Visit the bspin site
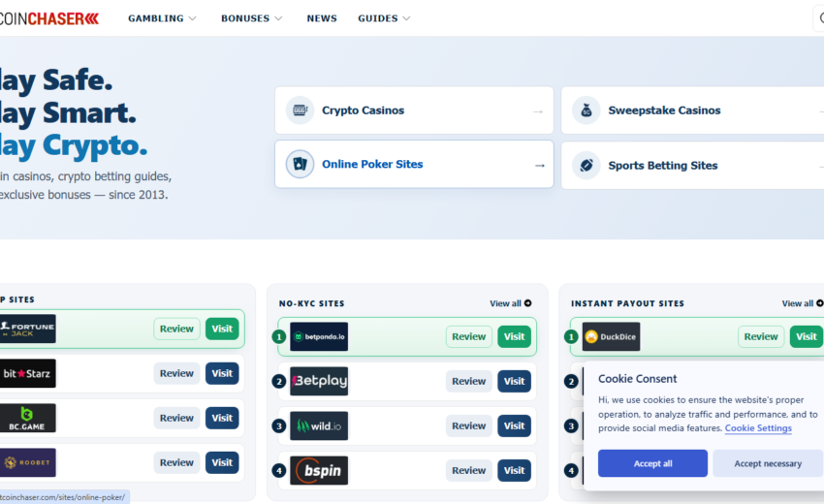 [514, 471]
